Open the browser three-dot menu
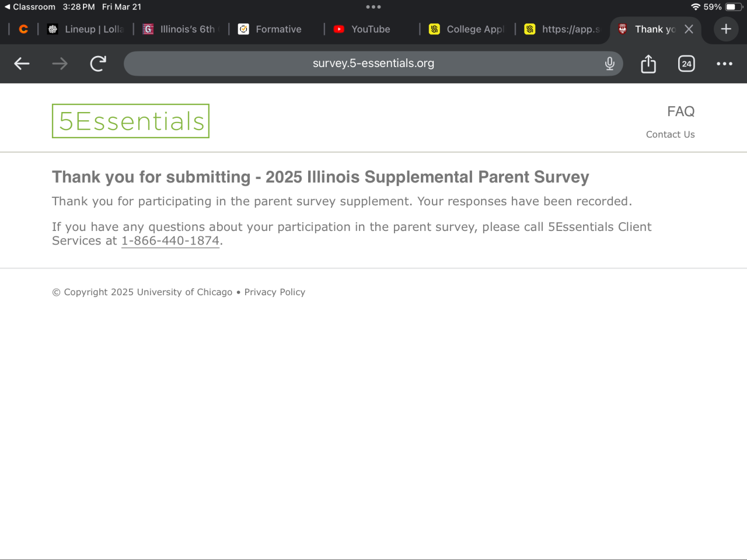This screenshot has height=560, width=747. (x=724, y=64)
